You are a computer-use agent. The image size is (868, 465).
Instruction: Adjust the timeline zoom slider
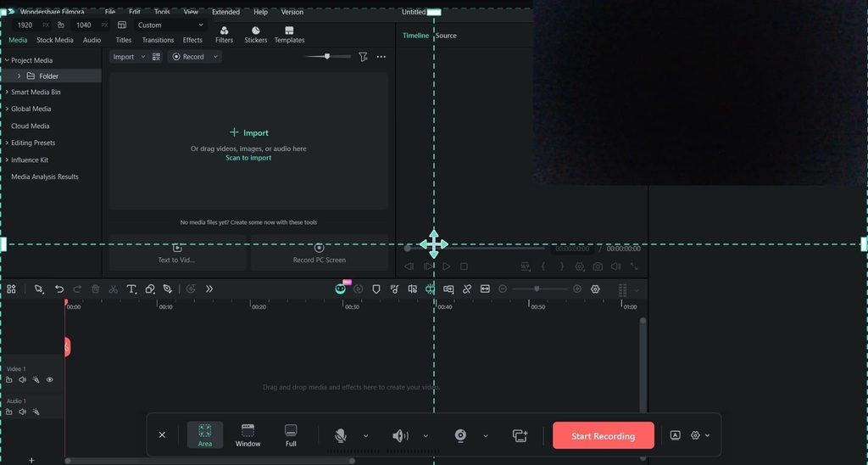[537, 289]
